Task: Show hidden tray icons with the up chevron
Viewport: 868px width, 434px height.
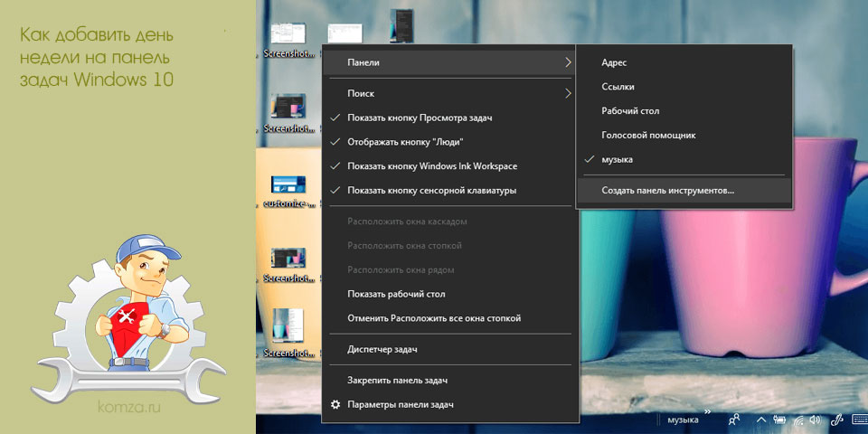Action: [x=761, y=420]
